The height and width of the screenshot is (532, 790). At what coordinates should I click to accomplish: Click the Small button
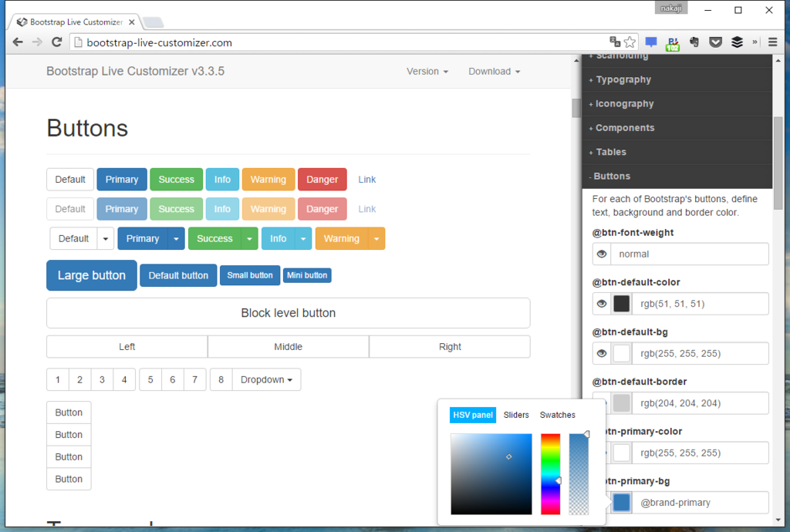pyautogui.click(x=250, y=275)
